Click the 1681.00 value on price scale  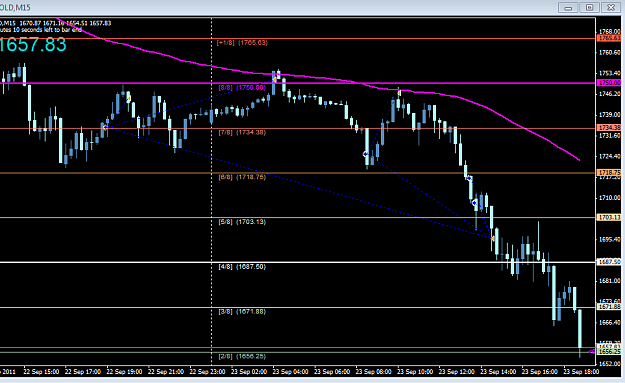click(x=609, y=281)
